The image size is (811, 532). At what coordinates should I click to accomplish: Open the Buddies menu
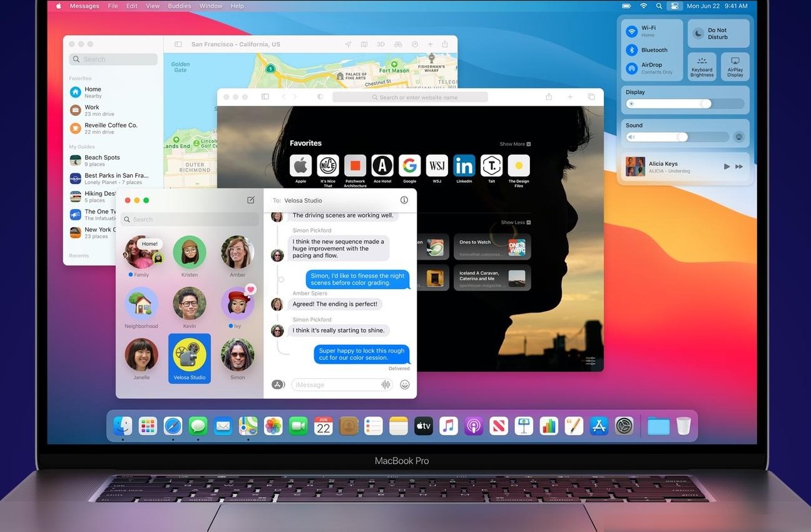[180, 6]
